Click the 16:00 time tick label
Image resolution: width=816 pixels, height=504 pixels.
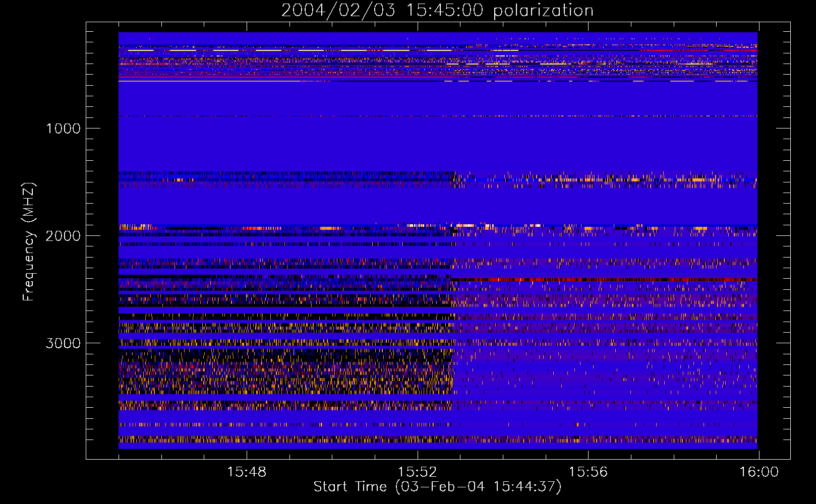(759, 472)
